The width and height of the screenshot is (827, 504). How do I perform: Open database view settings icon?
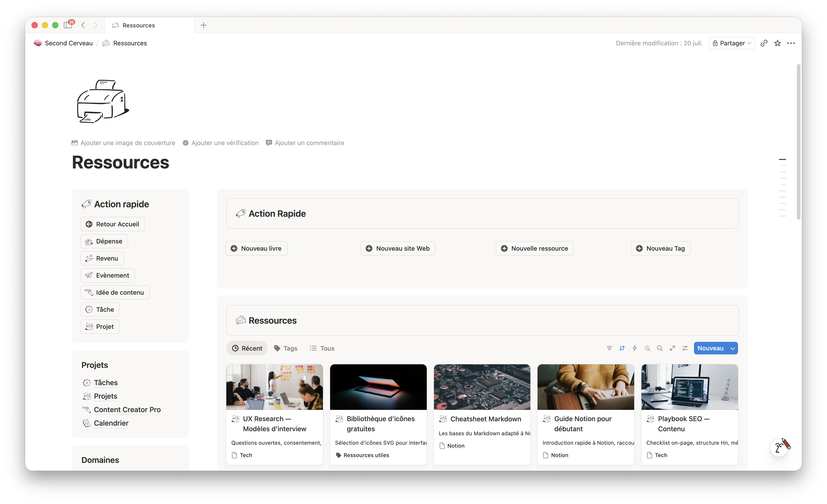click(x=685, y=348)
